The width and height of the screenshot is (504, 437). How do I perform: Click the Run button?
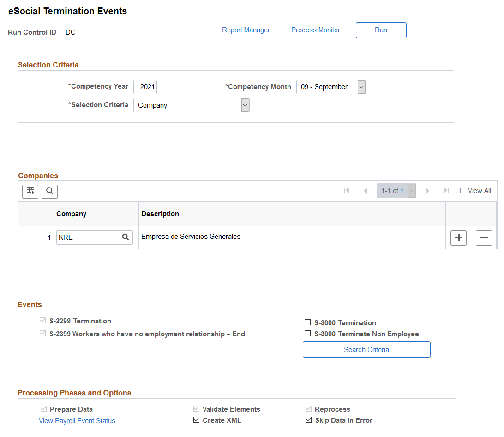pos(381,30)
